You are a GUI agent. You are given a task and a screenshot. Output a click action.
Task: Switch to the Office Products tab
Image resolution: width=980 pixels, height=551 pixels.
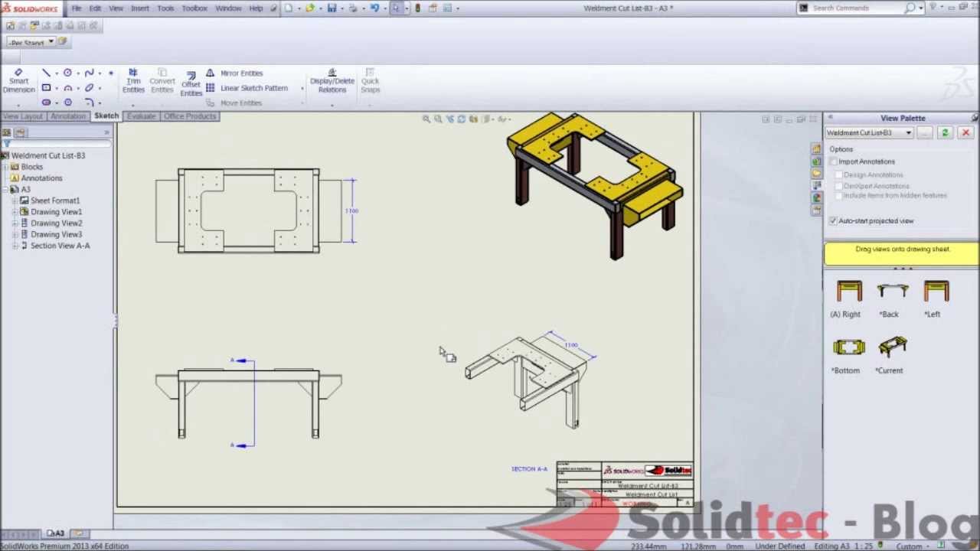[x=189, y=116]
